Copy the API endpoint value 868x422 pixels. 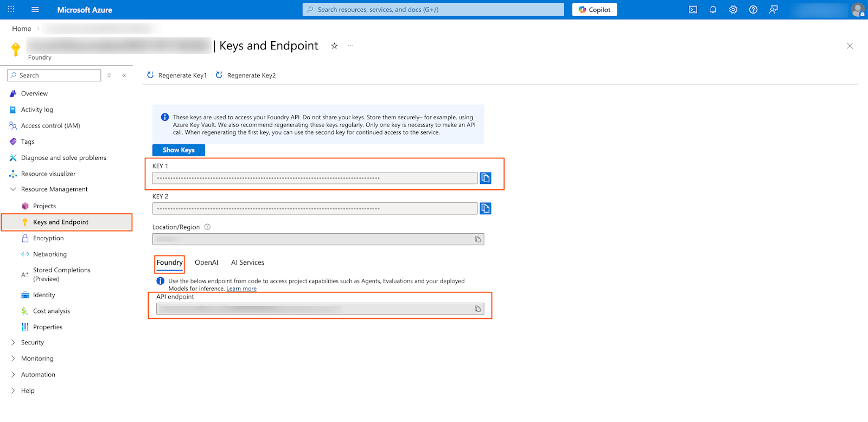point(478,309)
